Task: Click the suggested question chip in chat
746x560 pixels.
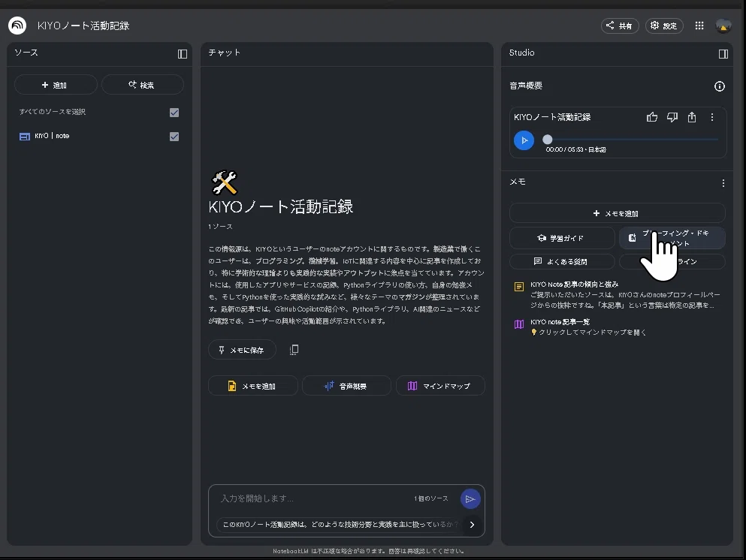Action: point(339,525)
